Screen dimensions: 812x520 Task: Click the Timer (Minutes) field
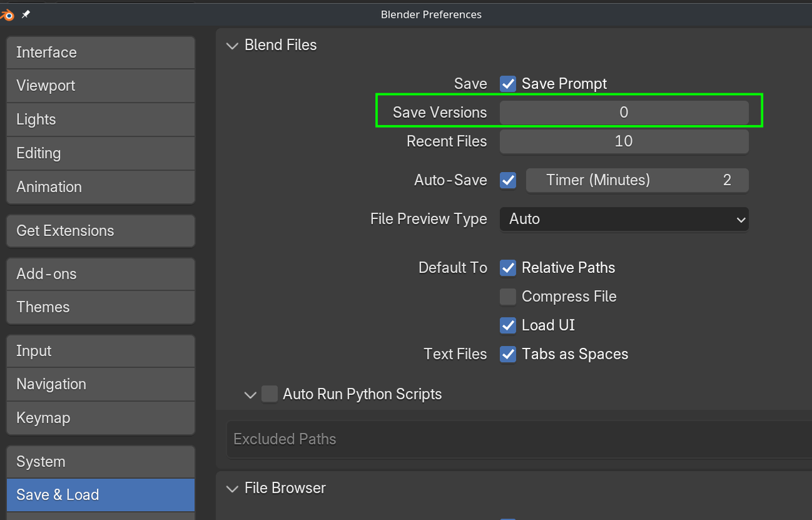click(638, 180)
